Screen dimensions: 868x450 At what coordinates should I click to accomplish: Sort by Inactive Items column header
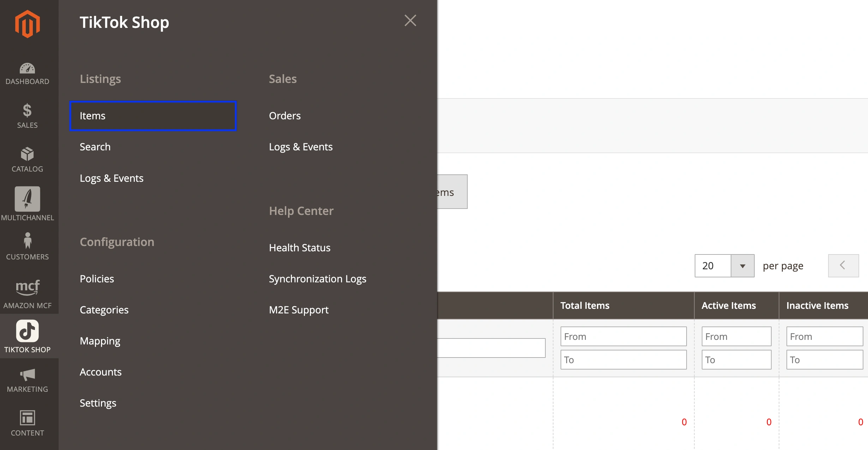817,306
